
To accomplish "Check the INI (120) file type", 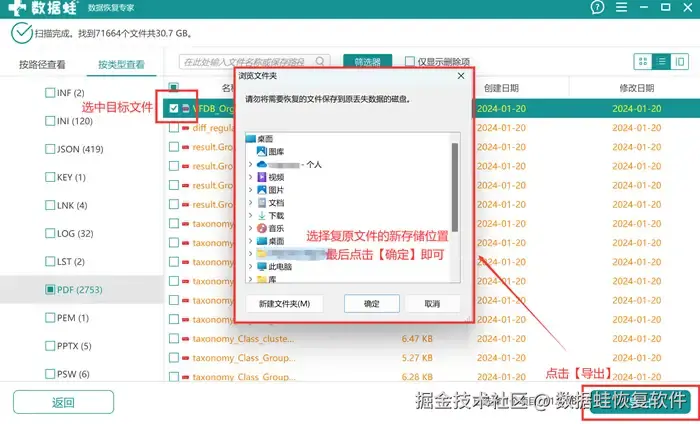I will coord(50,121).
